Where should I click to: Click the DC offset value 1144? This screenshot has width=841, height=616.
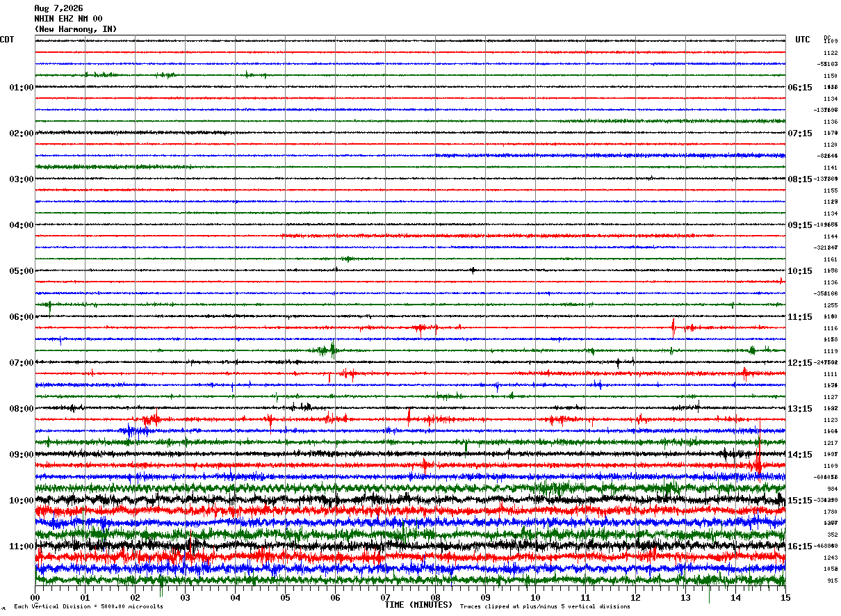[830, 236]
